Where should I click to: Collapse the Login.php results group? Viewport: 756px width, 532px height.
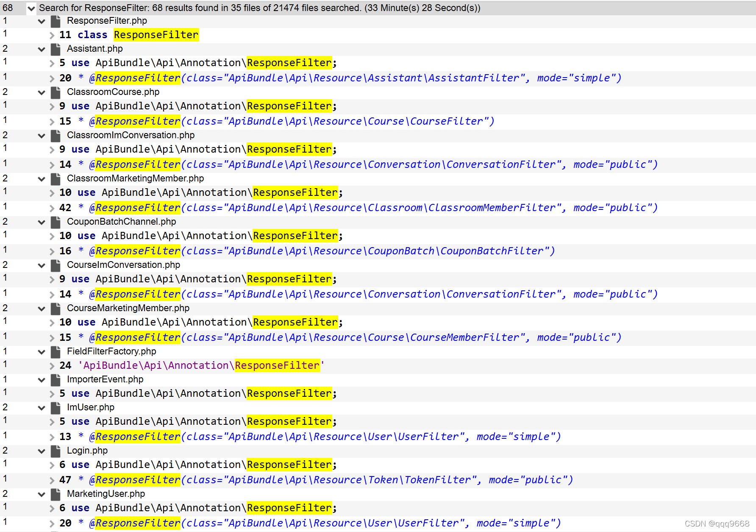pos(41,451)
